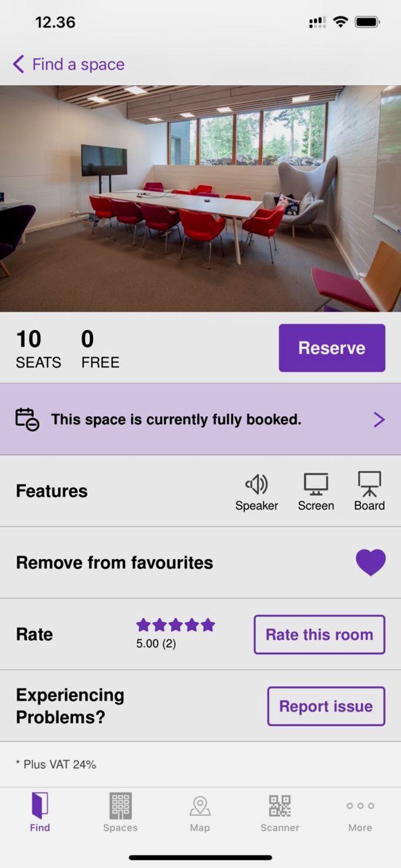Click the fully booked calendar icon

pyautogui.click(x=27, y=419)
